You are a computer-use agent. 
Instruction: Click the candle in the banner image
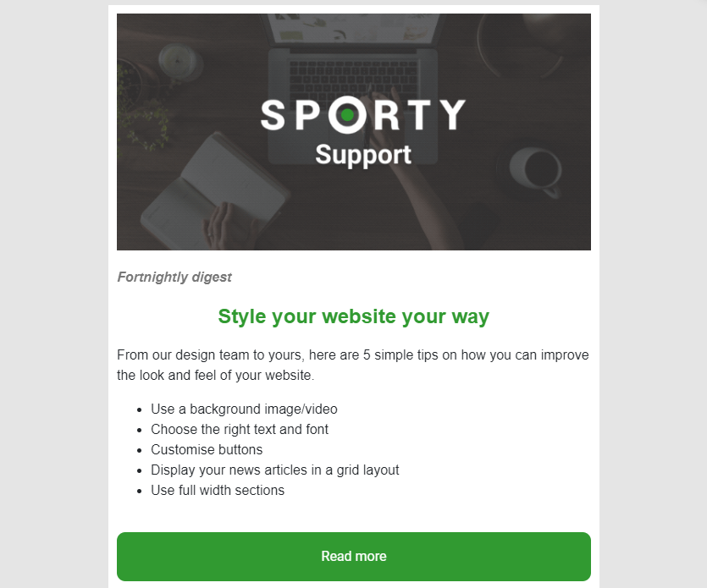coord(178,61)
